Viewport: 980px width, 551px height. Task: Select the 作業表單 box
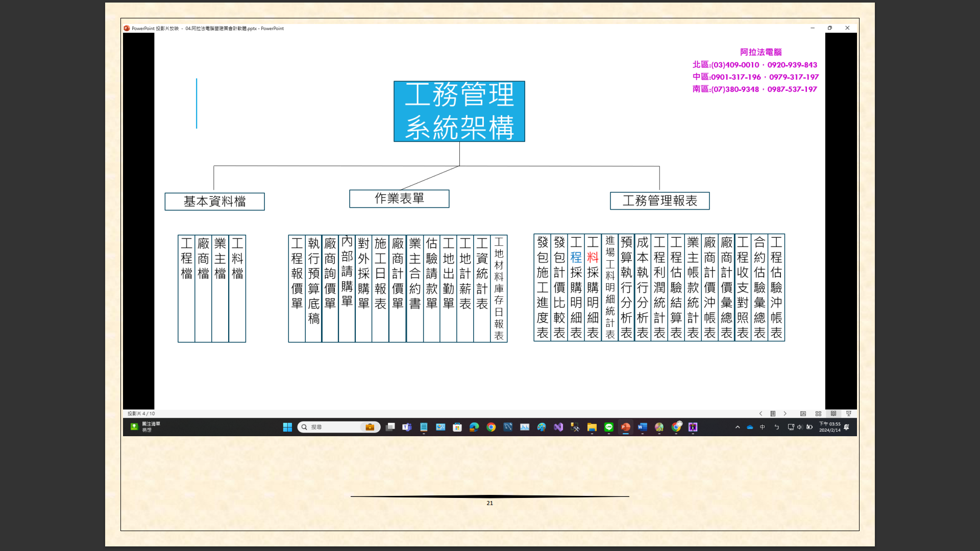[x=399, y=198]
